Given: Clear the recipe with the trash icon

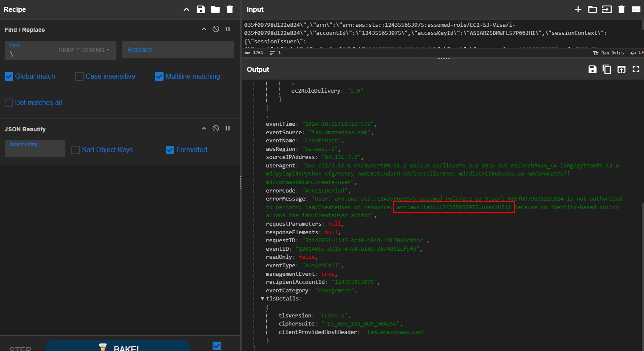Looking at the screenshot, I should coord(230,9).
